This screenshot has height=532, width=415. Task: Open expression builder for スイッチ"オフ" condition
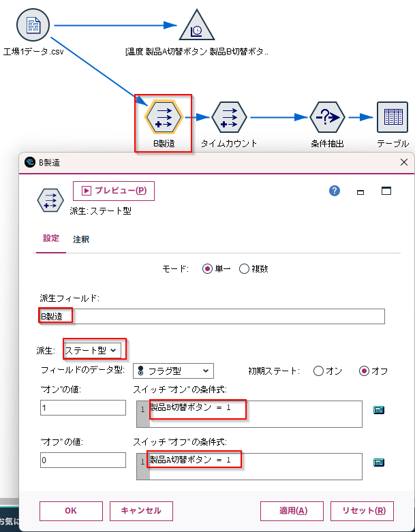click(x=379, y=462)
